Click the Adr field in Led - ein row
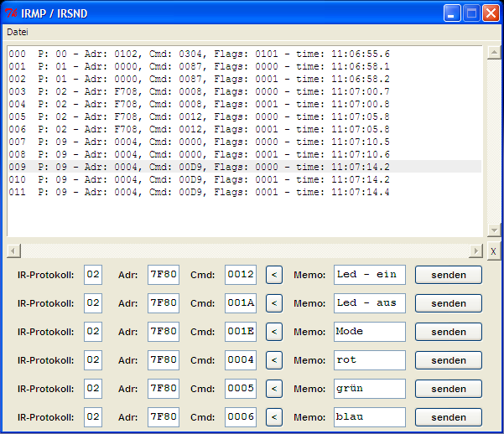Screen dimensions: 504x434 (164, 275)
